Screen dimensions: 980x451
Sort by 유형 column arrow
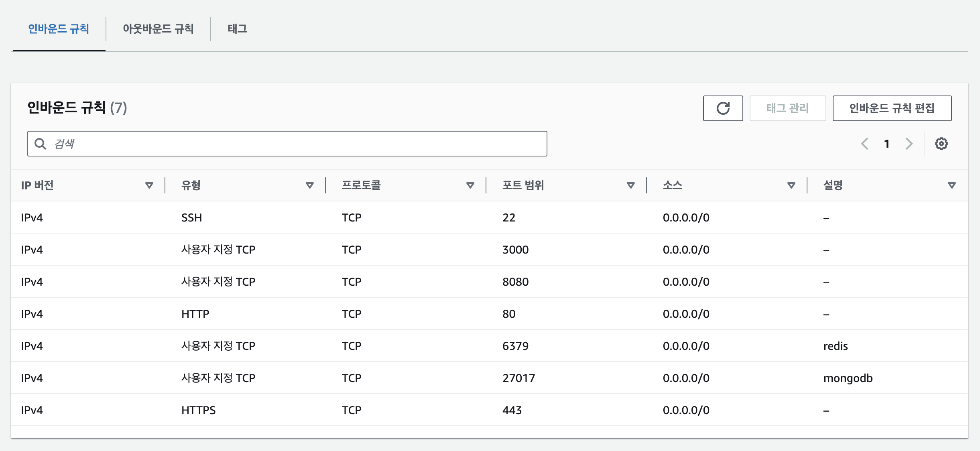(x=309, y=185)
